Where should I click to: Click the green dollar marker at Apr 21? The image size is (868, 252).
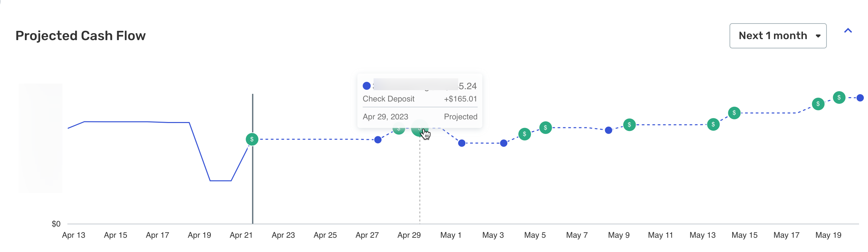click(x=252, y=139)
